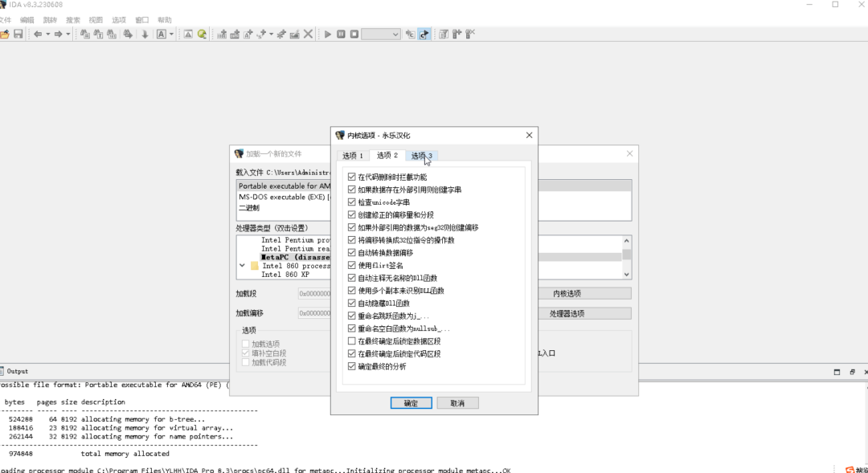
Task: Click the highlighted C-arrow toolbar icon
Action: (x=424, y=35)
